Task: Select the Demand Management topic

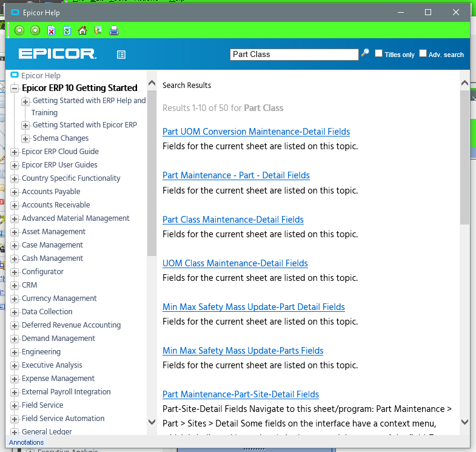Action: click(58, 339)
